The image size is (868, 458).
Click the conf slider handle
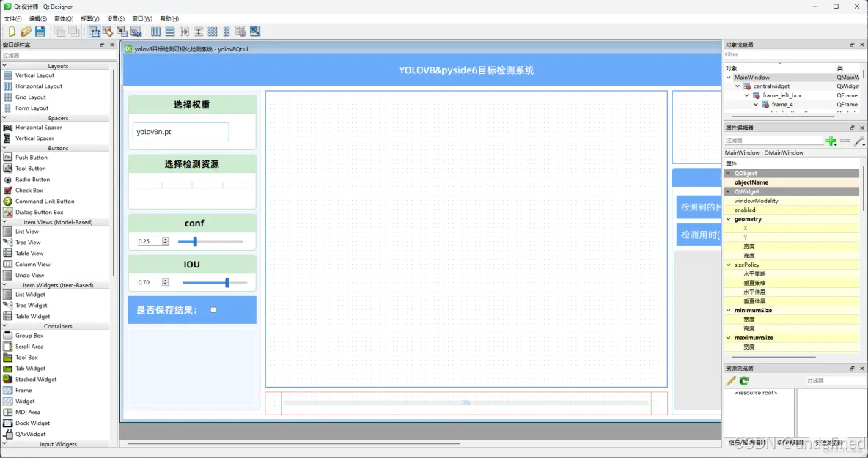click(x=195, y=241)
